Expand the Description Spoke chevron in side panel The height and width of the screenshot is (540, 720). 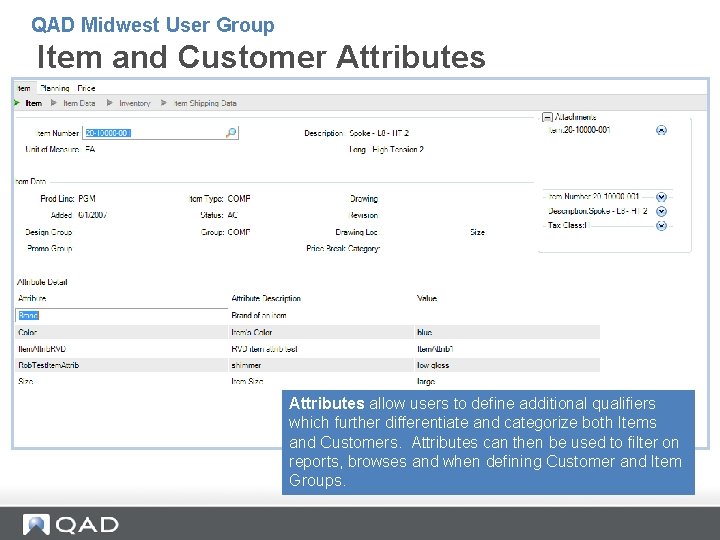pyautogui.click(x=661, y=211)
